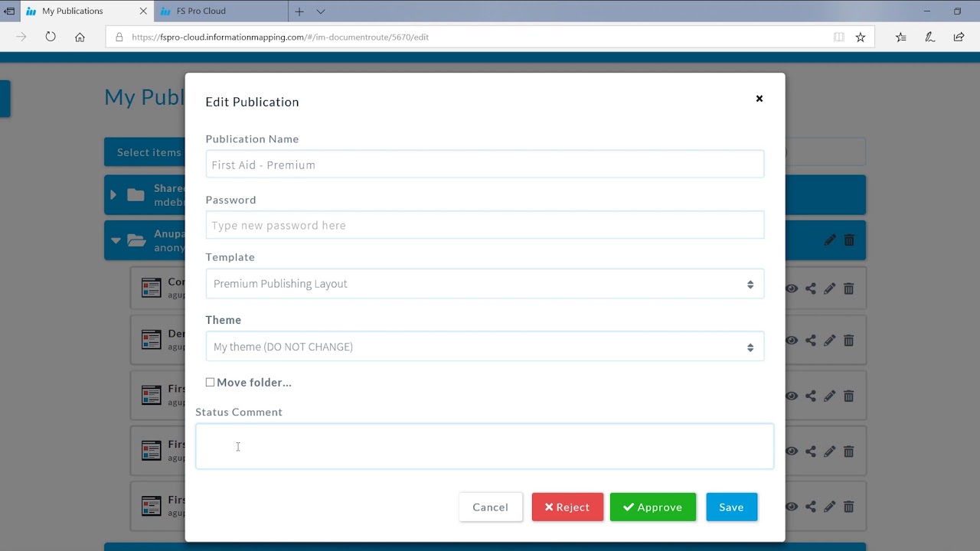Edit the 'Dem' publication with pencil icon
Image resolution: width=980 pixels, height=551 pixels.
(829, 341)
